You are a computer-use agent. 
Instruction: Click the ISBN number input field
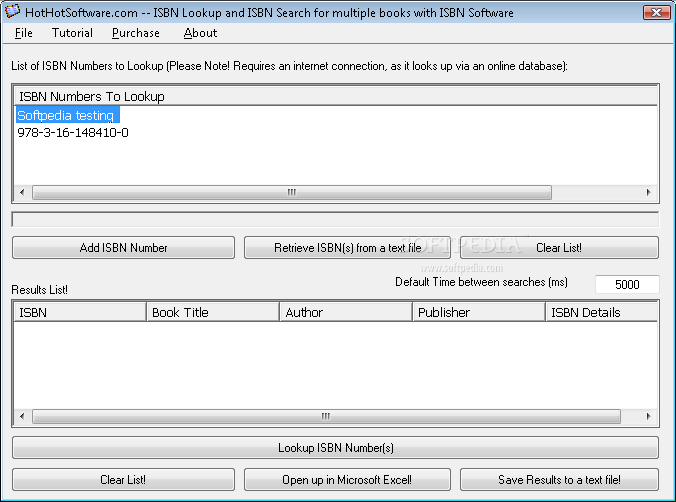point(335,219)
